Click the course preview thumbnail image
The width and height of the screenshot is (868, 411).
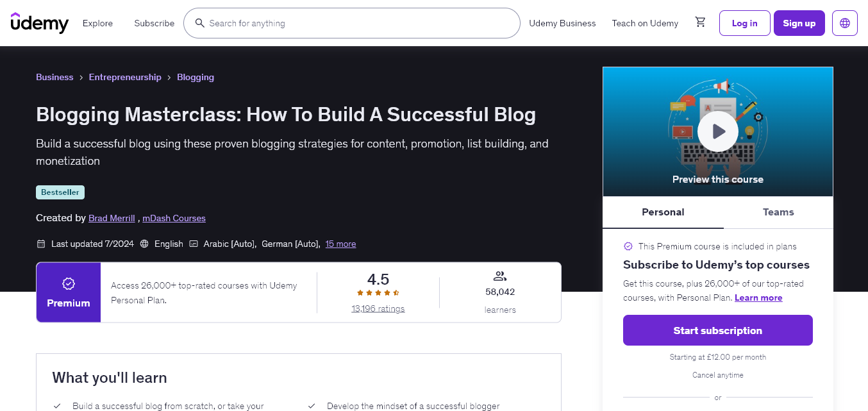[x=718, y=131]
